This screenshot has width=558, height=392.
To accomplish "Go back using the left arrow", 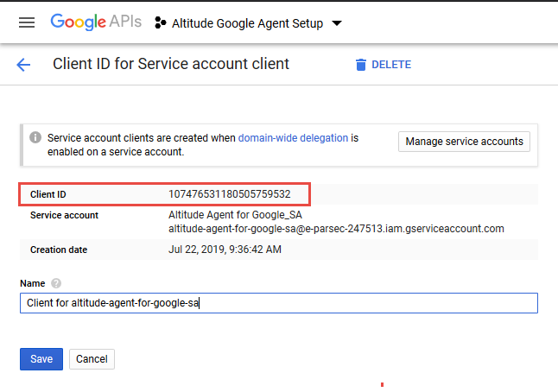I will point(23,65).
